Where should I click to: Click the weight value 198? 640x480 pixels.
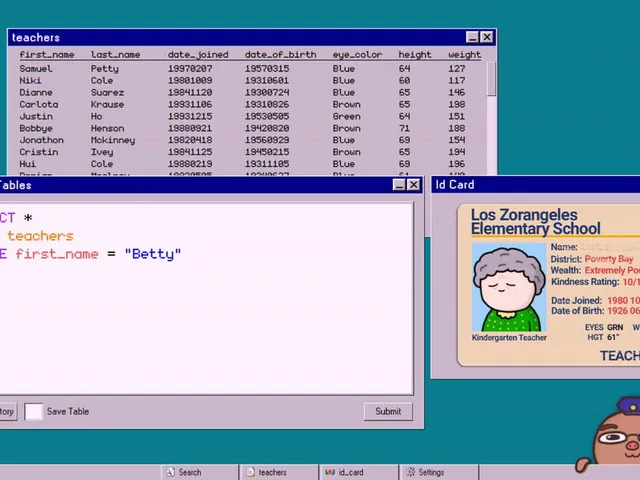(456, 104)
